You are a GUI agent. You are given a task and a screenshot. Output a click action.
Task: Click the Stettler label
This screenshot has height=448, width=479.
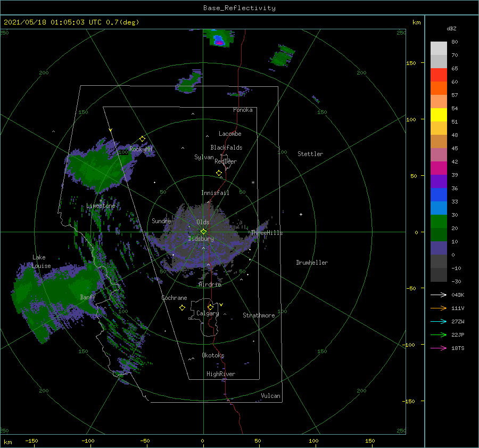tap(310, 154)
